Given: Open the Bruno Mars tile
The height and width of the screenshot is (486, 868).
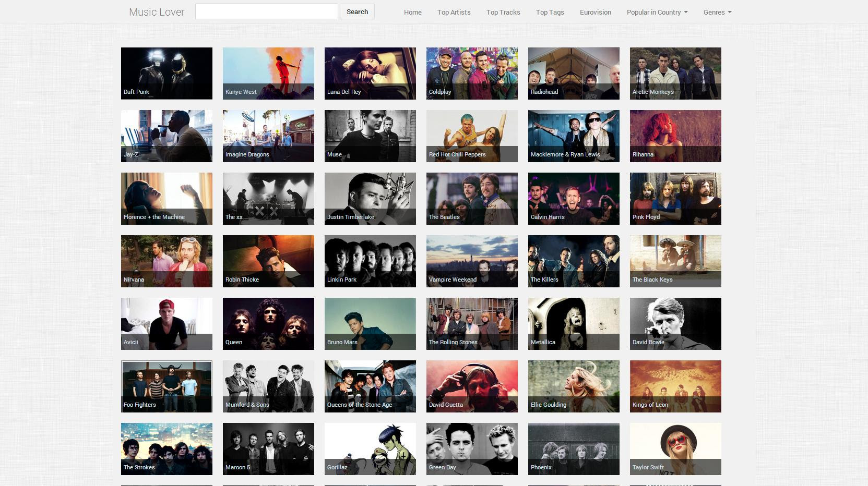Looking at the screenshot, I should click(x=370, y=324).
